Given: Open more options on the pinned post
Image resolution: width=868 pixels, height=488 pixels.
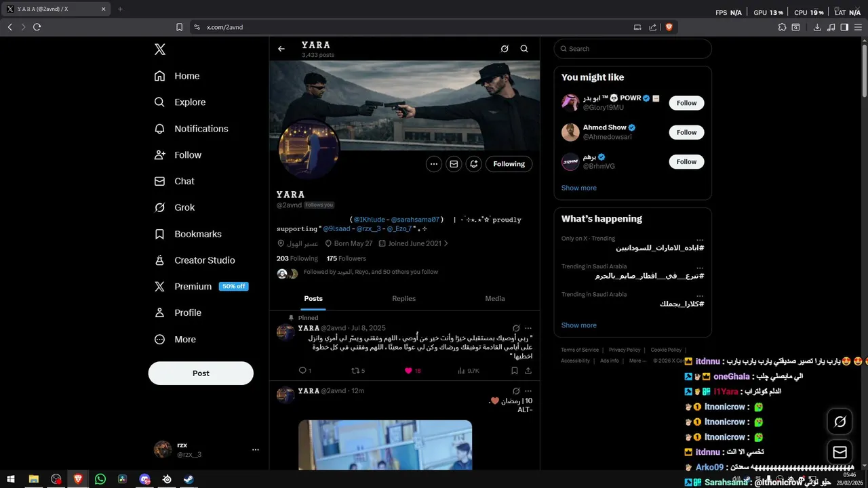Looking at the screenshot, I should (x=528, y=328).
